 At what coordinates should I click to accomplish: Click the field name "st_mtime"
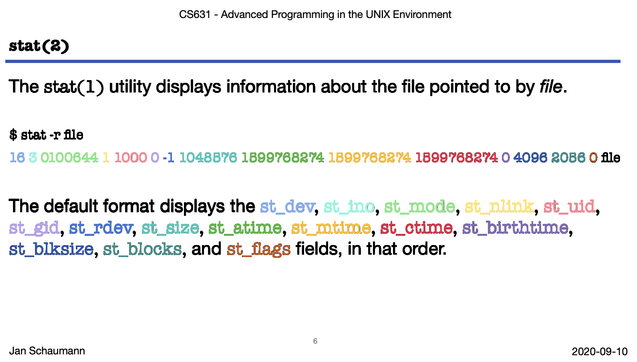click(x=331, y=228)
